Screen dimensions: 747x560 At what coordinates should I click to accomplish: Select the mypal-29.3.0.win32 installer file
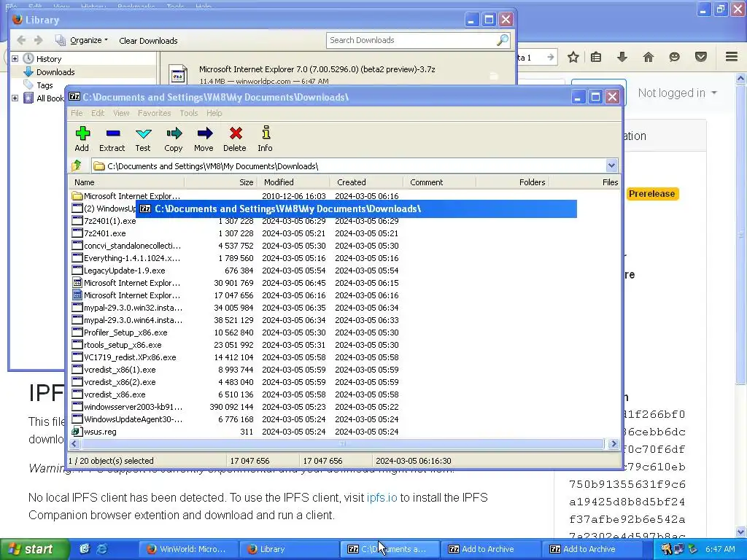[133, 308]
